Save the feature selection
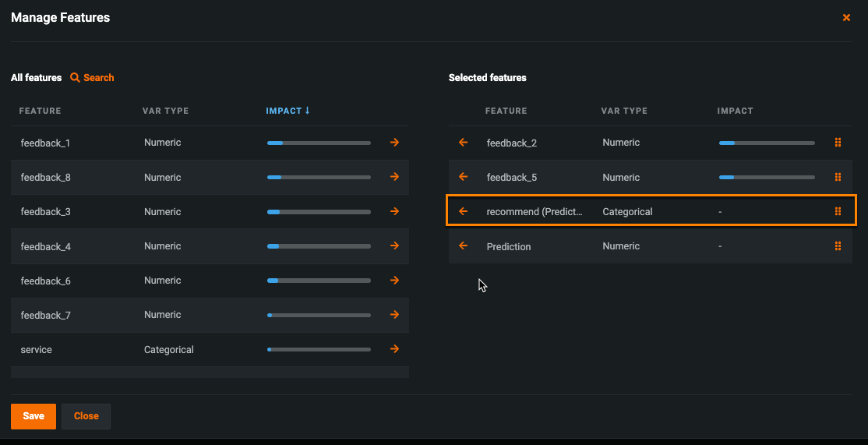The image size is (868, 445). click(x=34, y=416)
